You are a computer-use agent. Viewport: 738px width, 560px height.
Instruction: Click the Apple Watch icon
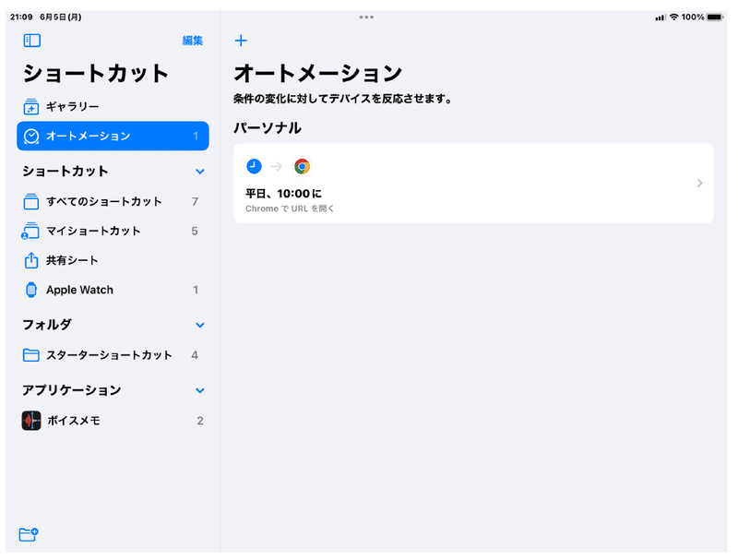[31, 290]
